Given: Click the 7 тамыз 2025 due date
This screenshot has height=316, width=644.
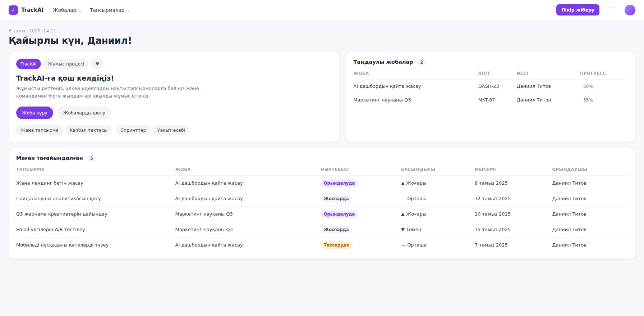Looking at the screenshot, I should pyautogui.click(x=491, y=245).
